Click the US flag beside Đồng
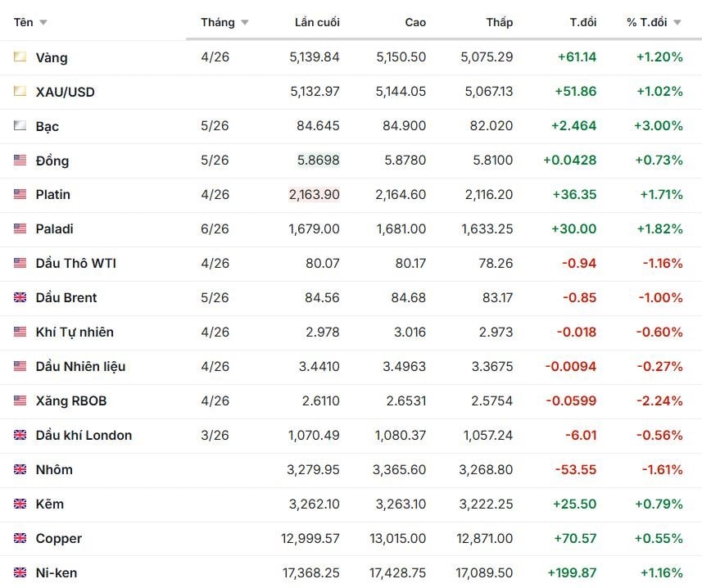 pos(20,161)
